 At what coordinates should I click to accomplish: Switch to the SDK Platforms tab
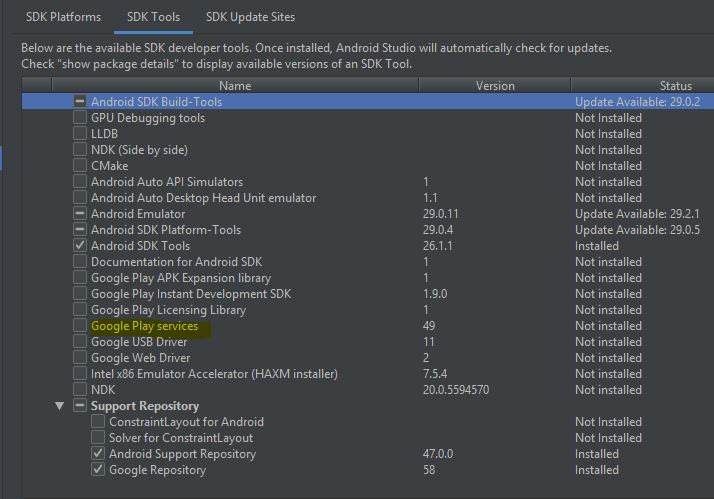[61, 17]
